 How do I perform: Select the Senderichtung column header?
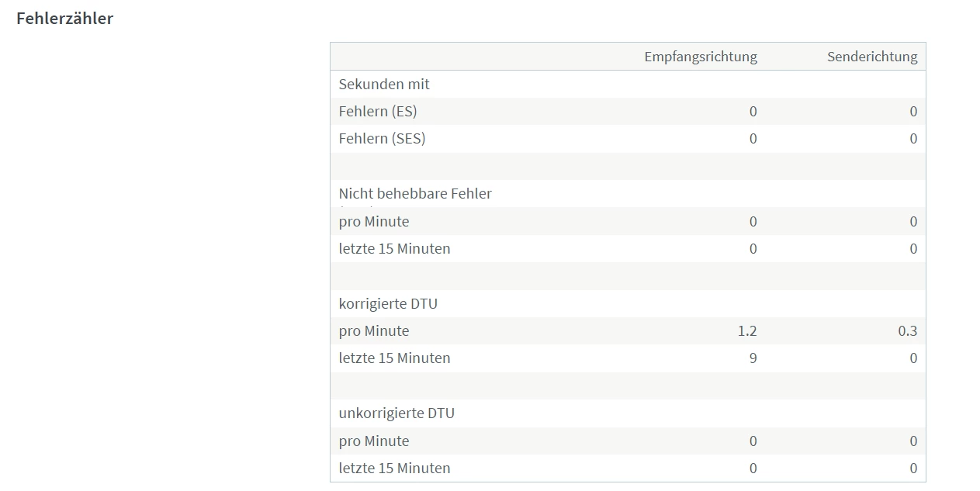pos(872,57)
